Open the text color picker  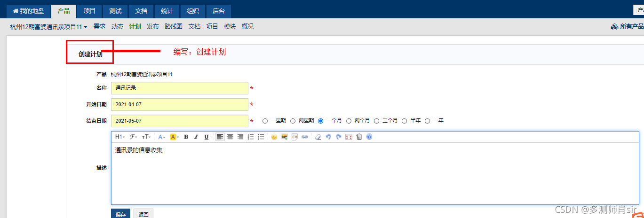[162, 137]
